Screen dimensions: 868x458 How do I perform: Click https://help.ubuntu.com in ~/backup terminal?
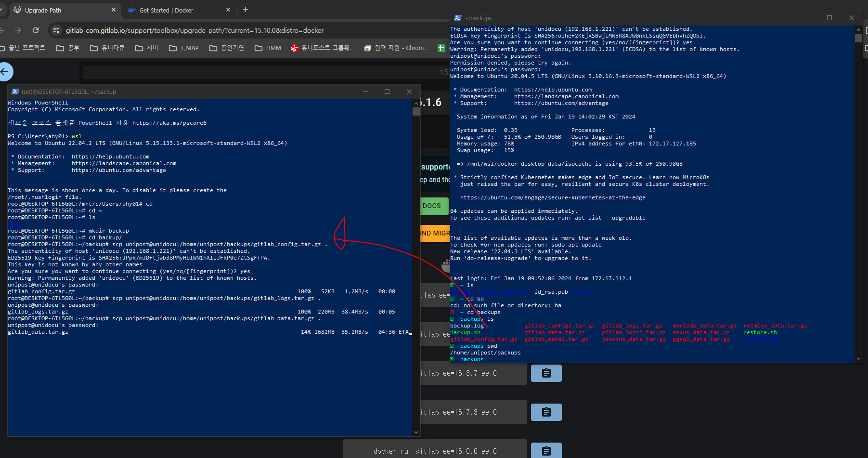[x=110, y=157]
